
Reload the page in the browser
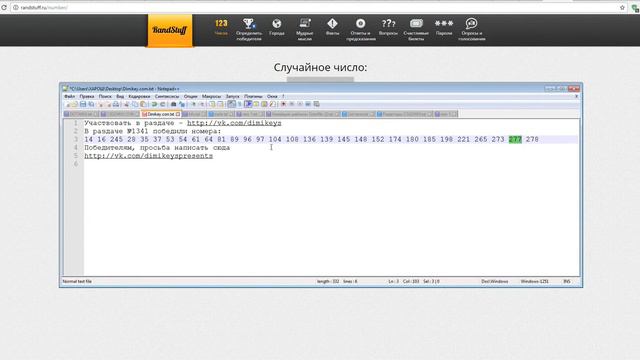click(4, 7)
